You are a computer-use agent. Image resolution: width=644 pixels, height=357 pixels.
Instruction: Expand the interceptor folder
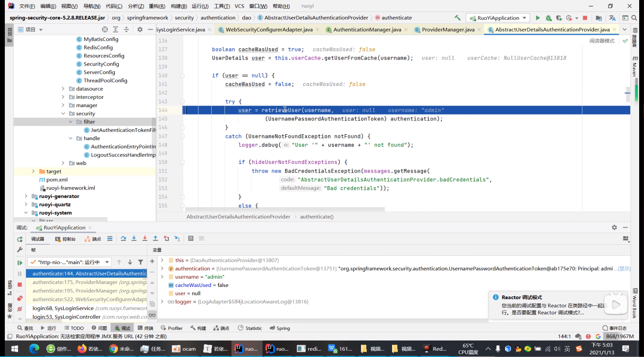point(63,97)
